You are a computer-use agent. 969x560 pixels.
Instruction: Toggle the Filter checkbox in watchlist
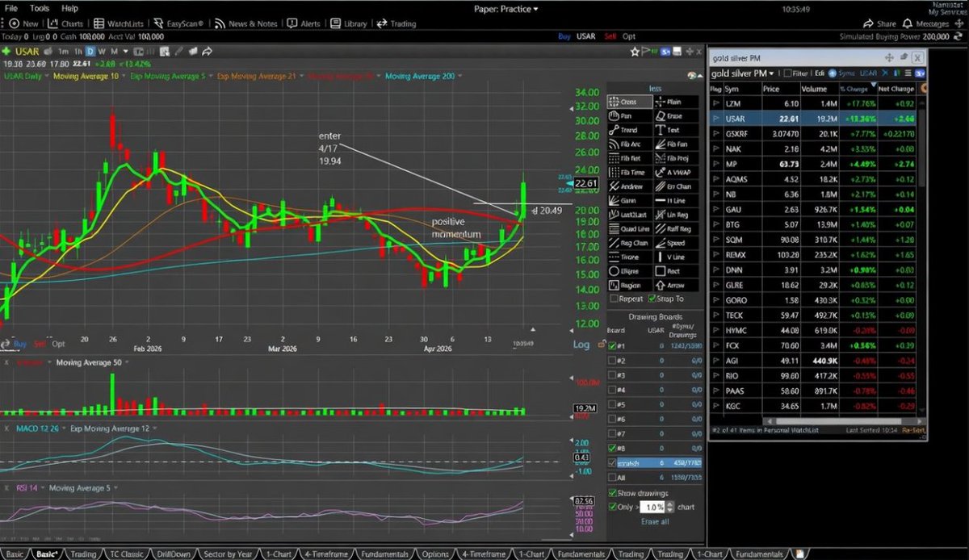[x=787, y=73]
